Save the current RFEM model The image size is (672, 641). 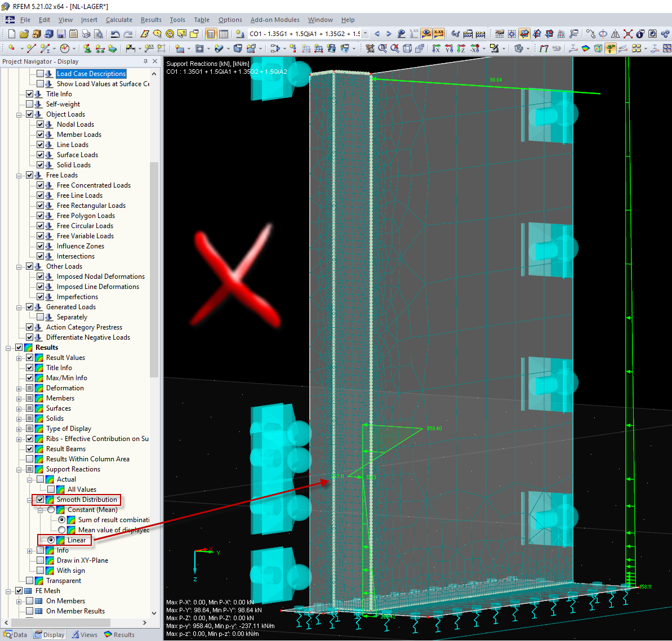coord(62,34)
